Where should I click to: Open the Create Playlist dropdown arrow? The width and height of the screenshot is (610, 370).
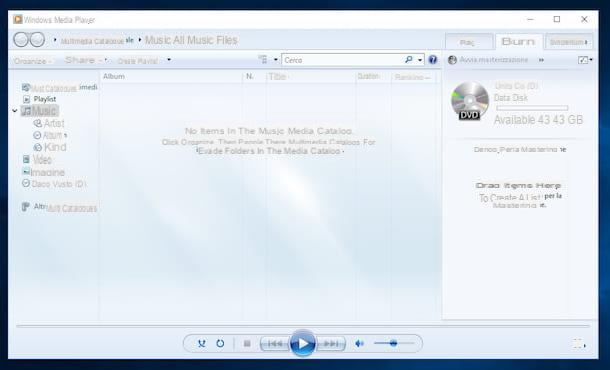tap(169, 60)
